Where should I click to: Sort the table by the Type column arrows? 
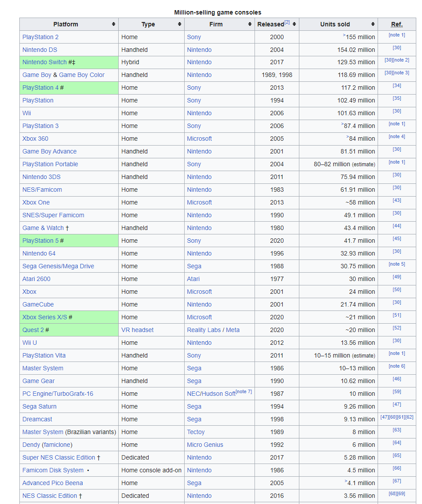point(179,24)
